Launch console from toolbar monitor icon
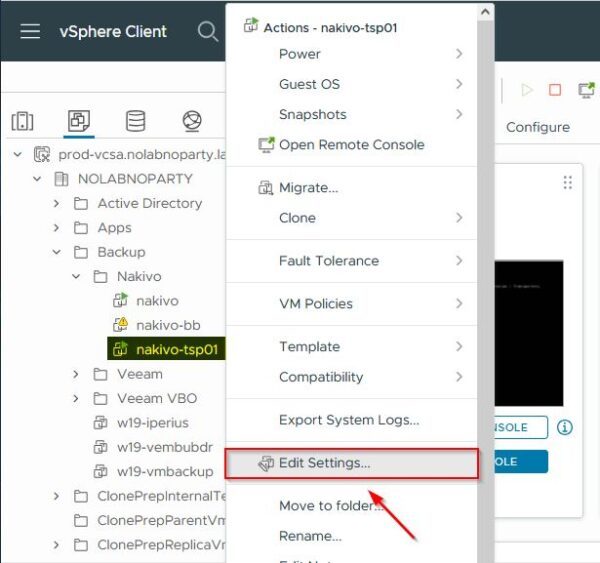This screenshot has height=563, width=600. pos(586,90)
